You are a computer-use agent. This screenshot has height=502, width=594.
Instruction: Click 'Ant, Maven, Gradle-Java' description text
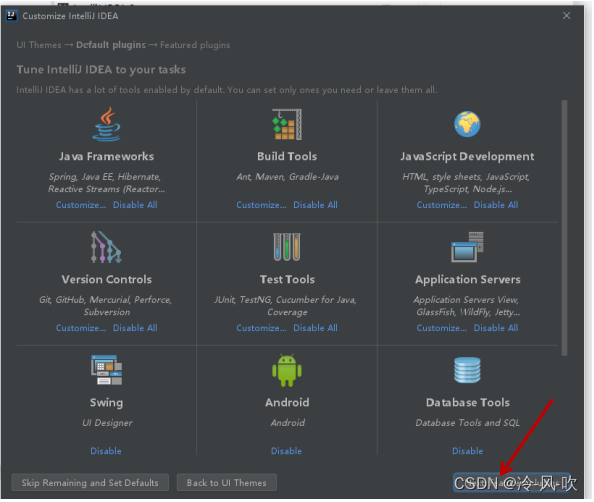pyautogui.click(x=288, y=177)
